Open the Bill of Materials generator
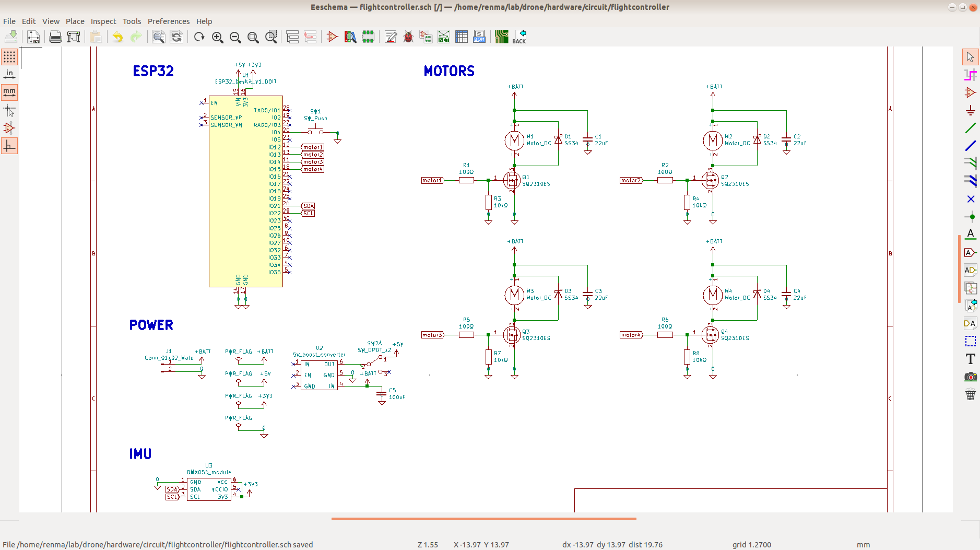This screenshot has height=550, width=980. click(479, 37)
